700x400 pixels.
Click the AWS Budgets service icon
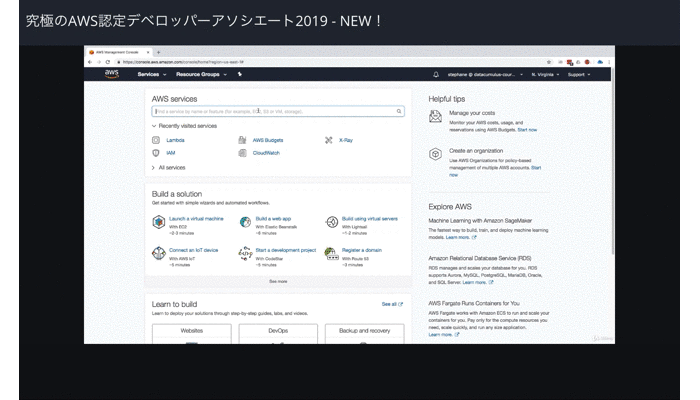(242, 140)
